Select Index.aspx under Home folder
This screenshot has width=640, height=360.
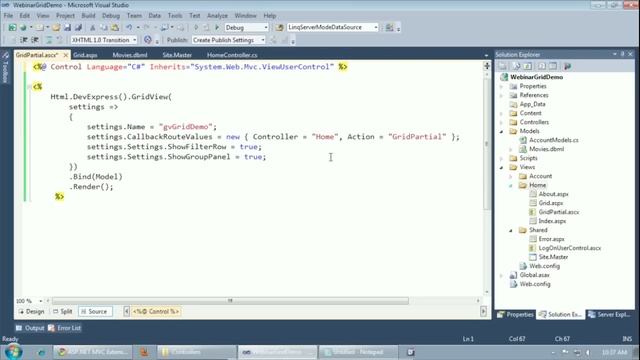pyautogui.click(x=552, y=221)
